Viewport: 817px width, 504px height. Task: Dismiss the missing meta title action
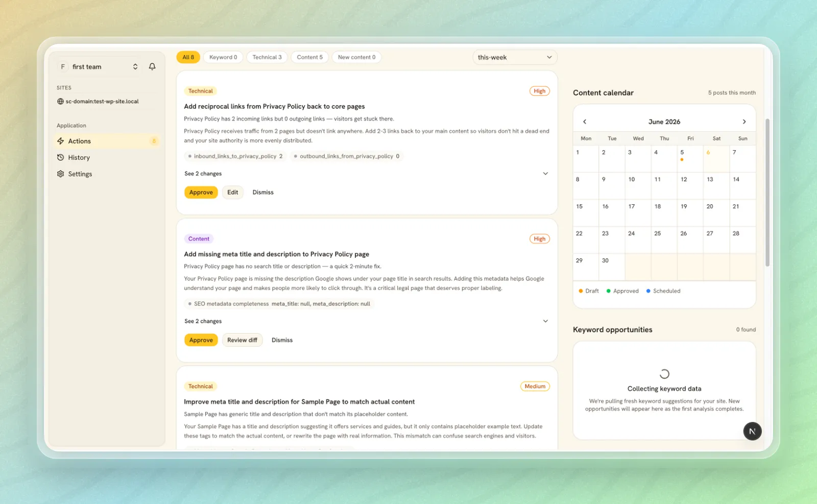click(282, 340)
